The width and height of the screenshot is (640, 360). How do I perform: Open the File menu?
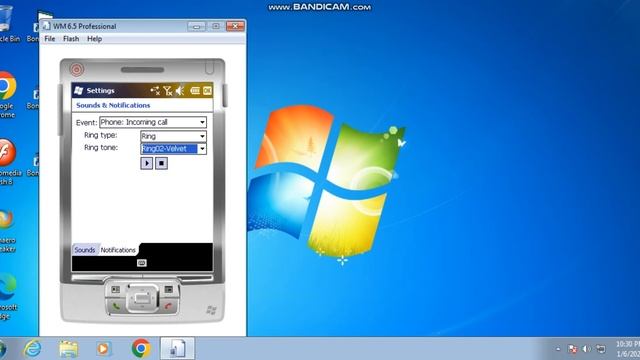coord(50,39)
